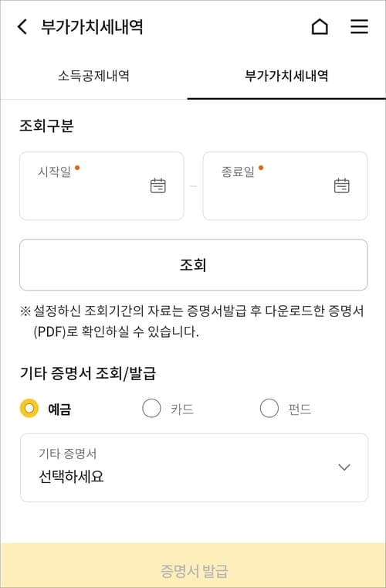The height and width of the screenshot is (588, 386).
Task: Open the home icon in the header
Action: click(320, 27)
